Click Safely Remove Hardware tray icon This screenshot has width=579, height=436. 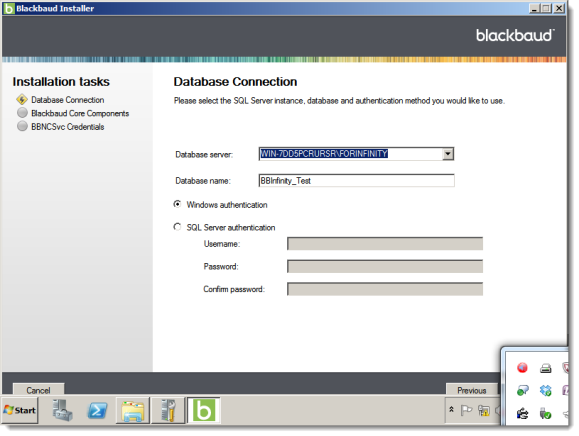[x=545, y=413]
